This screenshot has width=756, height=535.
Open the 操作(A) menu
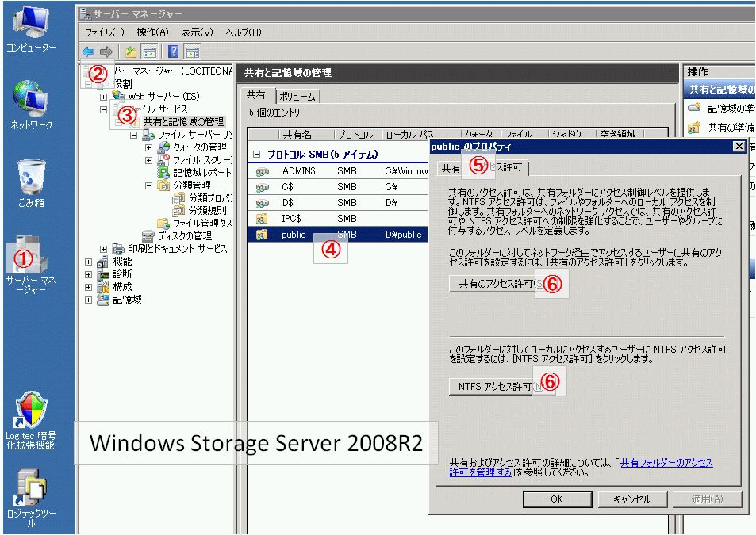153,32
